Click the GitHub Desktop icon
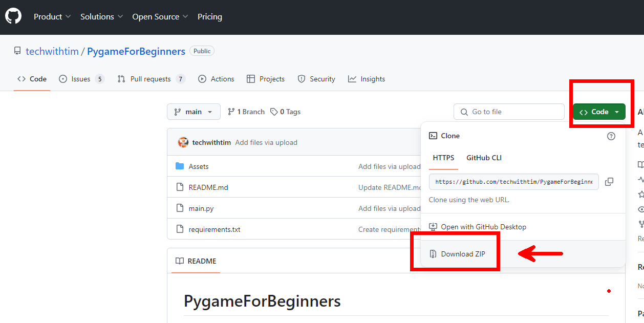The width and height of the screenshot is (644, 323). pyautogui.click(x=433, y=227)
